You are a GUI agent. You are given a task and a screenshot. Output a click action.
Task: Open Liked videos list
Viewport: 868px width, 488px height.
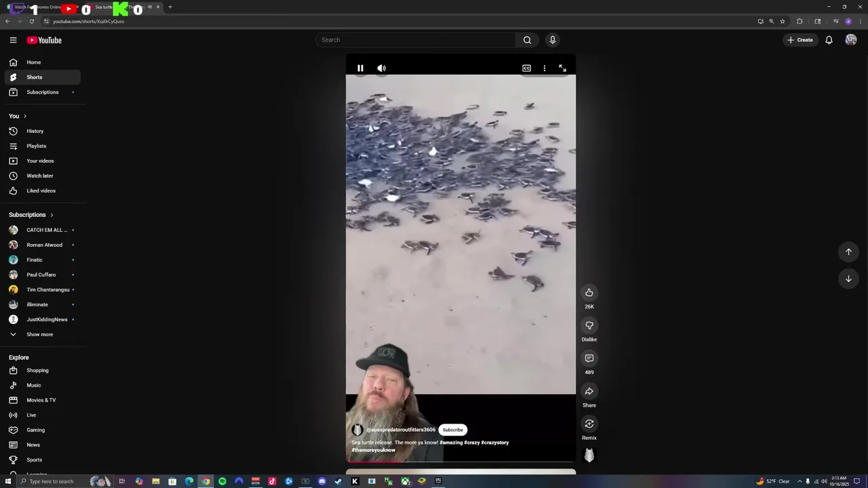tap(43, 190)
